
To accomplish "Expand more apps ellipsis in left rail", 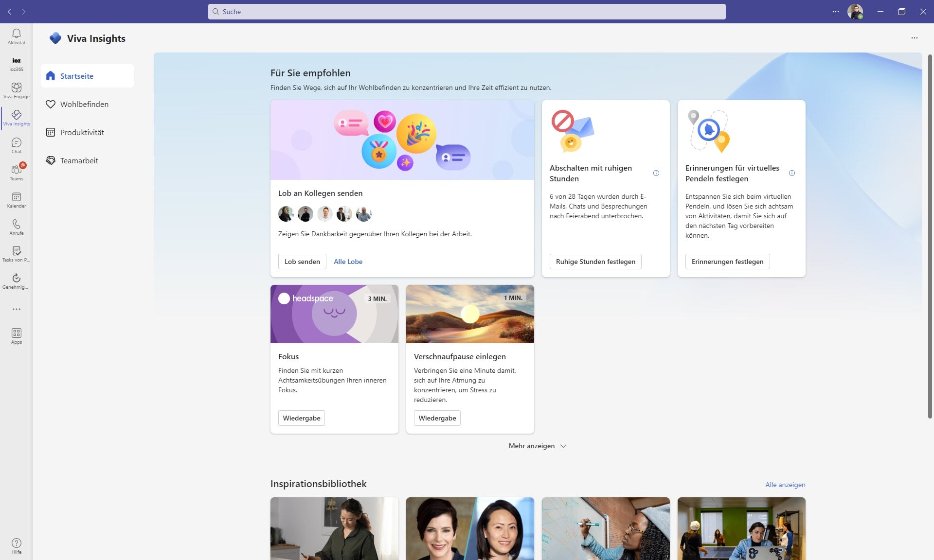I will [16, 309].
